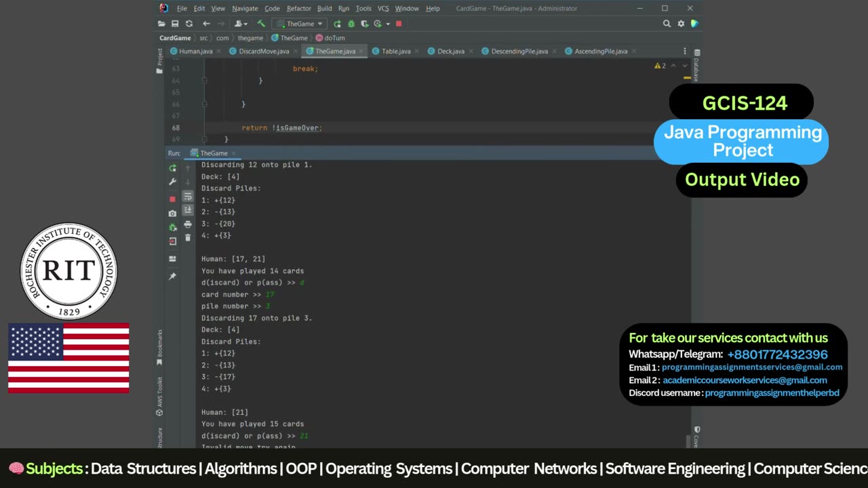This screenshot has height=488, width=868.
Task: Rerun TheGame in the Run panel
Action: pyautogui.click(x=172, y=168)
